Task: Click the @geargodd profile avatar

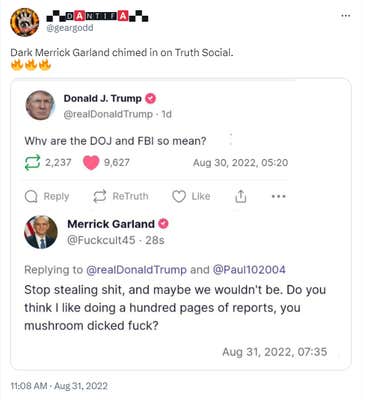Action: pyautogui.click(x=25, y=22)
